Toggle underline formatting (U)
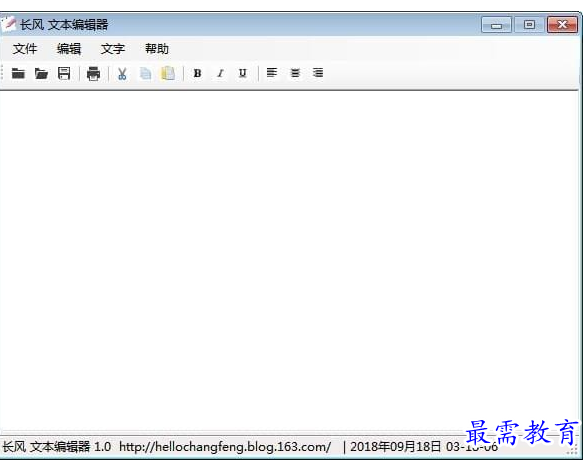The width and height of the screenshot is (587, 464). point(243,73)
